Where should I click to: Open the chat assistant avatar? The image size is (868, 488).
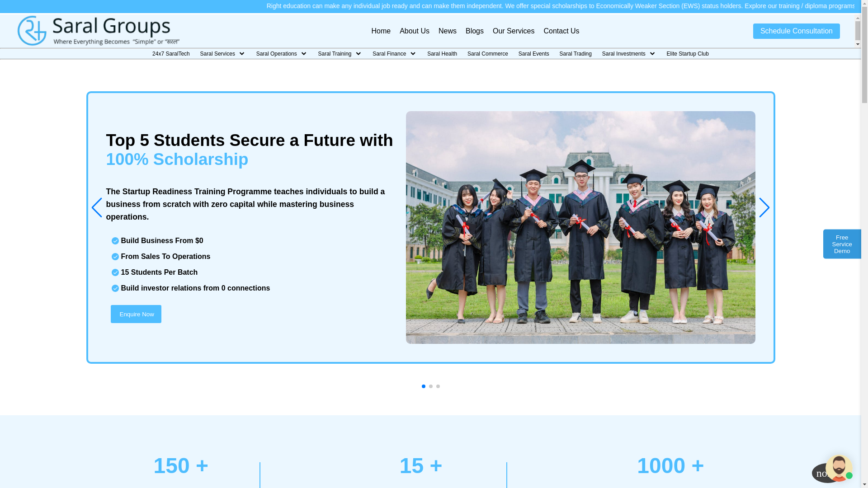click(x=839, y=468)
